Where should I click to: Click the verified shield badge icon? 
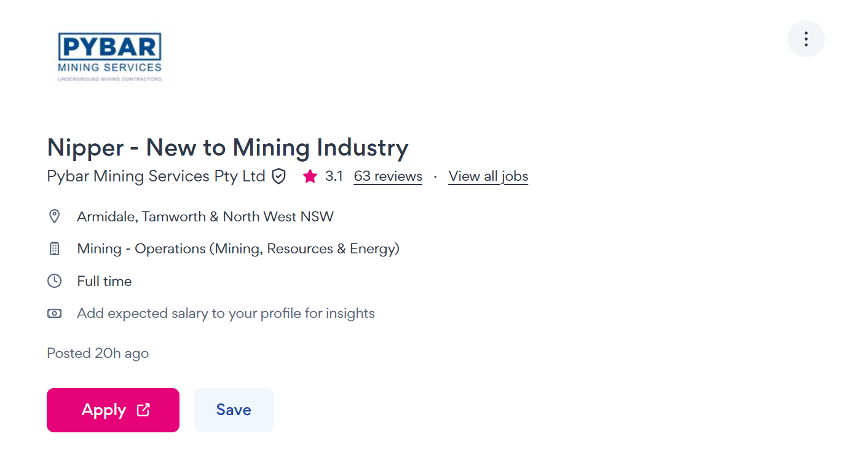pos(279,176)
